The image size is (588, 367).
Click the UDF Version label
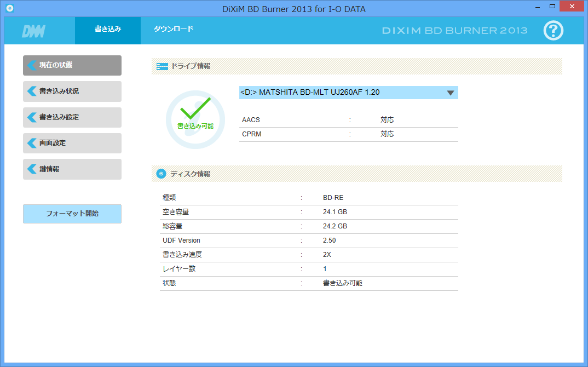tap(181, 240)
